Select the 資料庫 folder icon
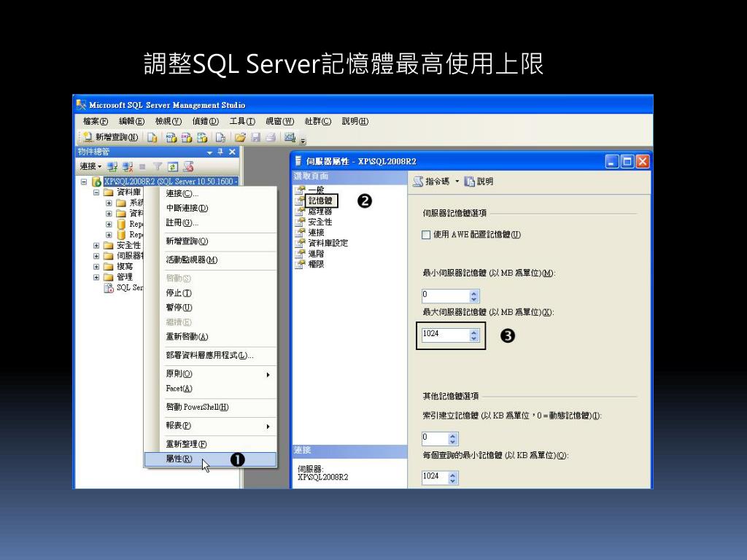This screenshot has height=560, width=747. (108, 192)
